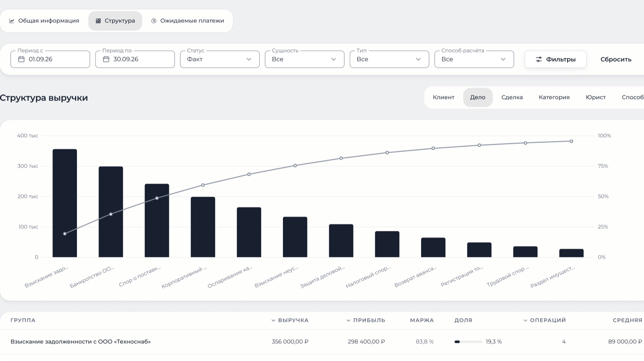Click the tallest bar, Взыскание задо...
Viewport: 644px width, 361px height.
point(65,203)
